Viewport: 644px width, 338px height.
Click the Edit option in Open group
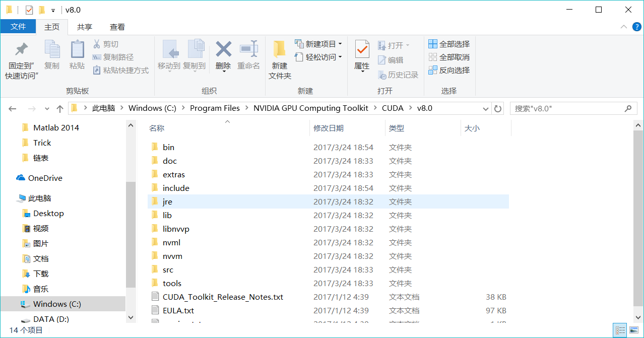point(391,60)
